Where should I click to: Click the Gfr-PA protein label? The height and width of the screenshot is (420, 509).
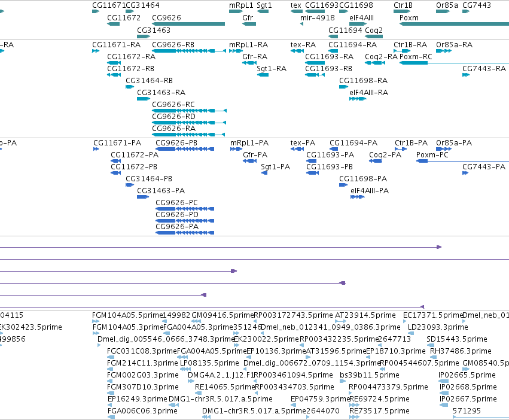[255, 154]
